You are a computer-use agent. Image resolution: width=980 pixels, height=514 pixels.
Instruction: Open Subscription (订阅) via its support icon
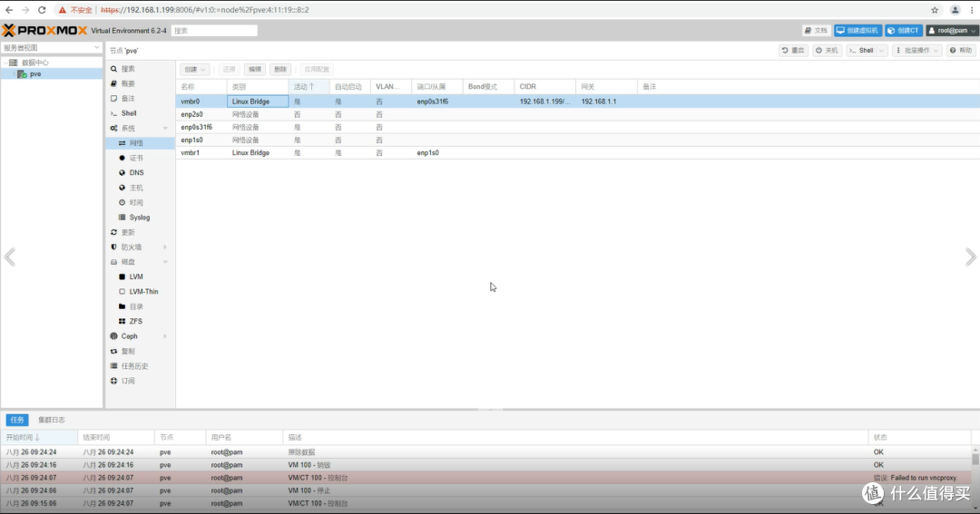coord(113,381)
